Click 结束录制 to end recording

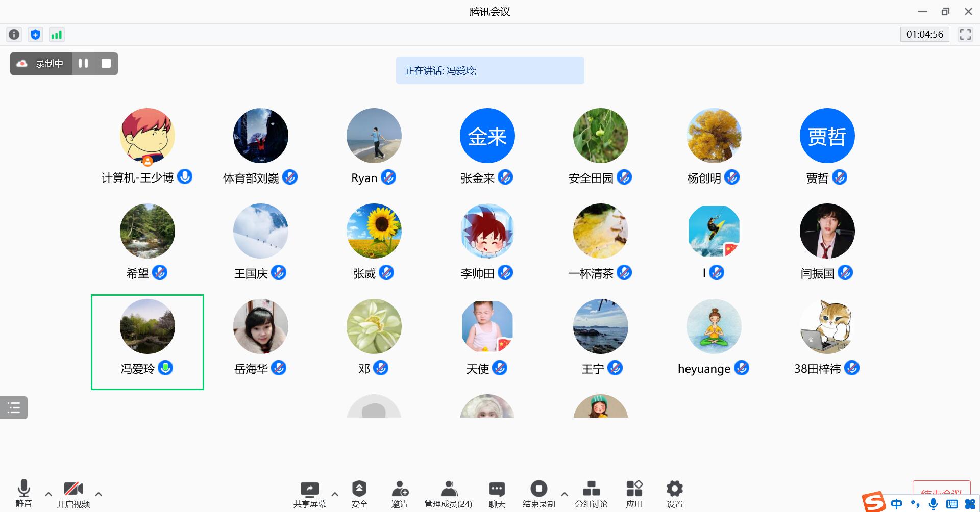[x=538, y=495]
